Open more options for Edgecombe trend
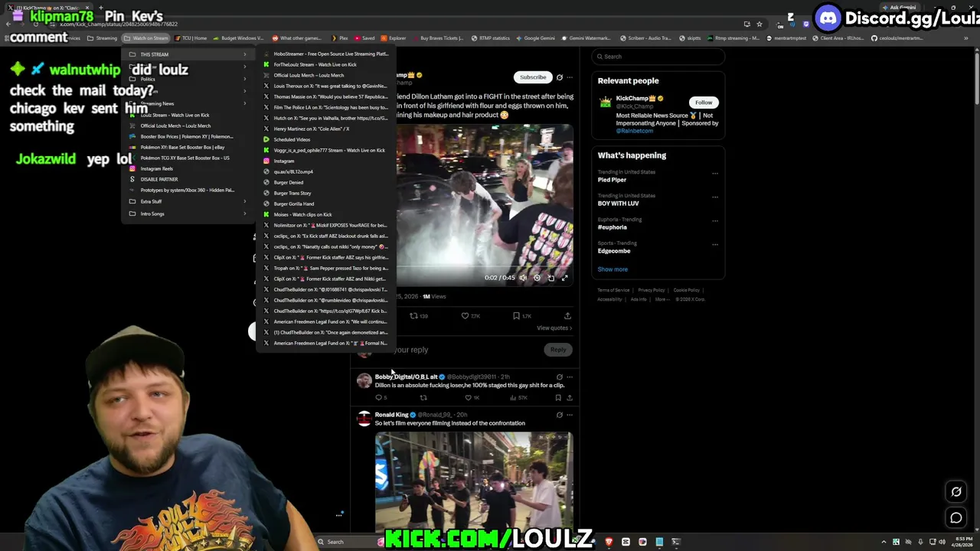Screen dimensions: 980x551 715,244
